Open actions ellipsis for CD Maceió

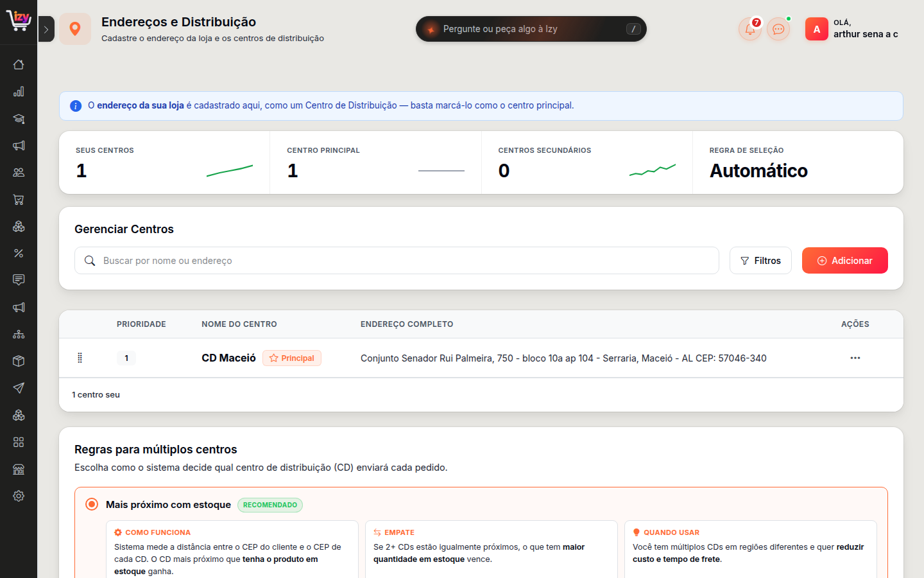click(855, 358)
